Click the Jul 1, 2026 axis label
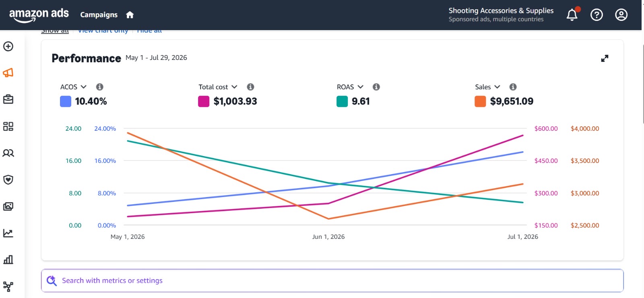644x298 pixels. [x=522, y=236]
